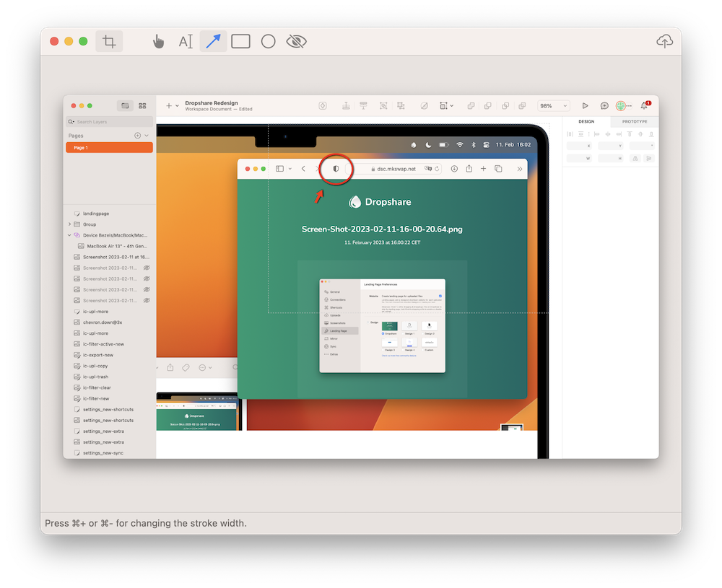This screenshot has height=588, width=722.
Task: Click the Search Layers field
Action: pos(110,122)
